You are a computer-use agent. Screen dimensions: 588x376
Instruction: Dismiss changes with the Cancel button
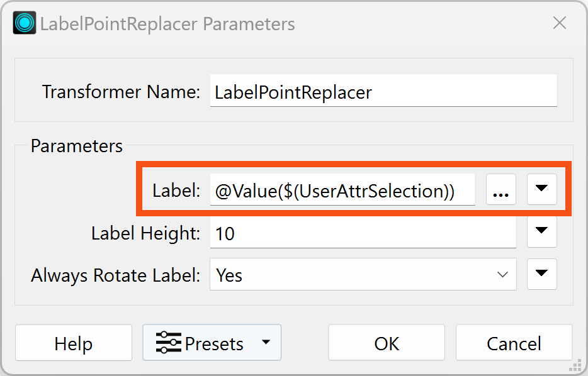point(512,343)
